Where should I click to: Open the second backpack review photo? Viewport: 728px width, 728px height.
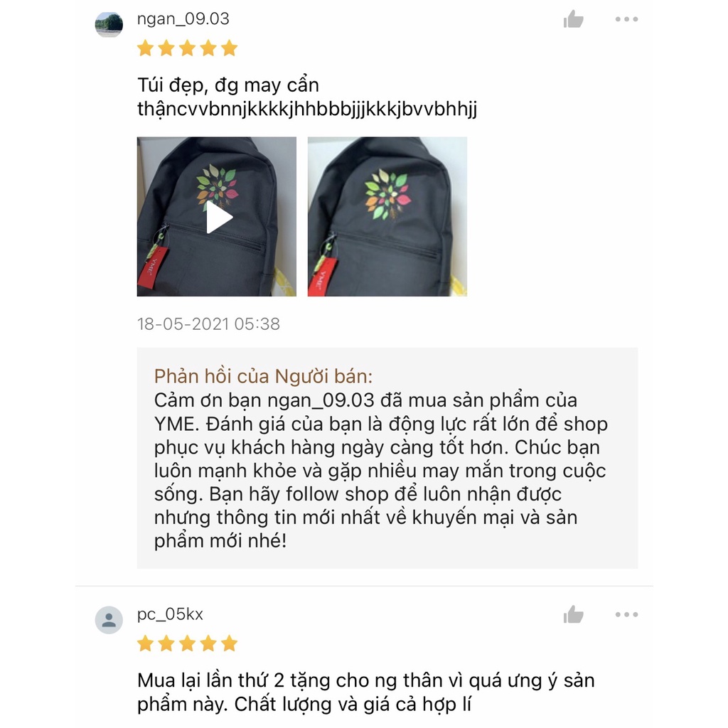point(387,216)
